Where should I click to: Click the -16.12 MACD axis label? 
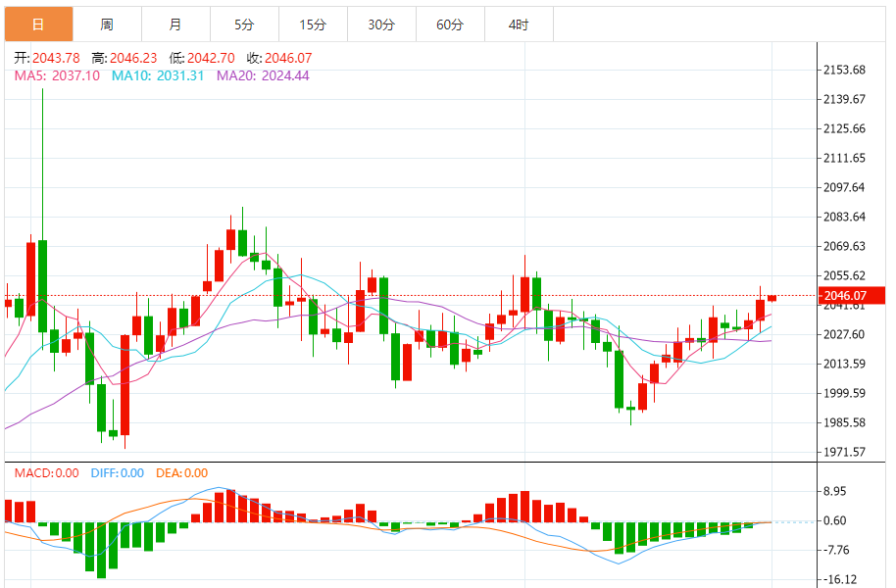click(x=838, y=579)
